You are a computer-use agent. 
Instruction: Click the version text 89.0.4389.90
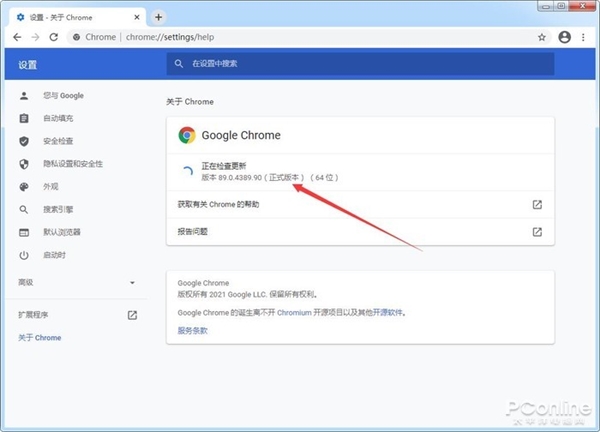point(240,178)
